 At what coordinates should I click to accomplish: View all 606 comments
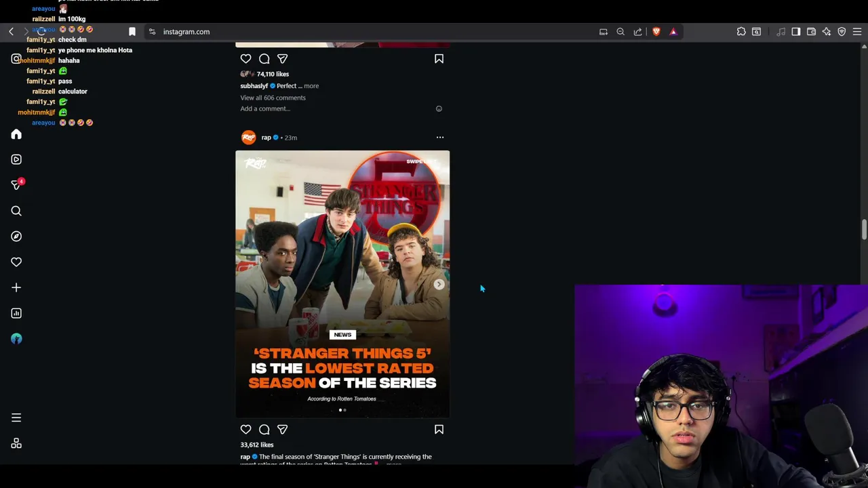(273, 98)
